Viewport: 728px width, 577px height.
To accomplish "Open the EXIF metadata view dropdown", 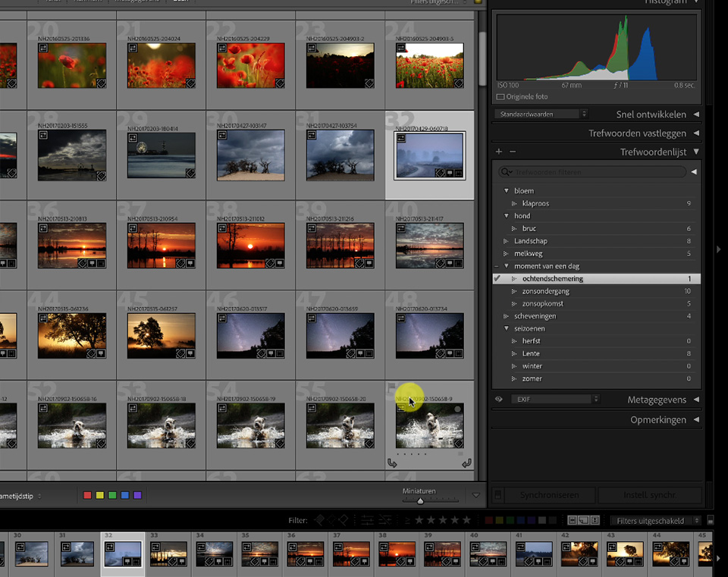I will click(x=555, y=400).
